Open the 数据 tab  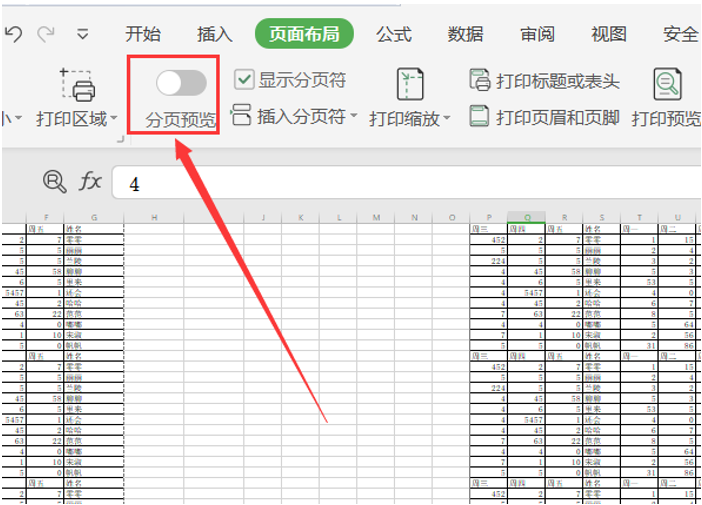pos(465,34)
